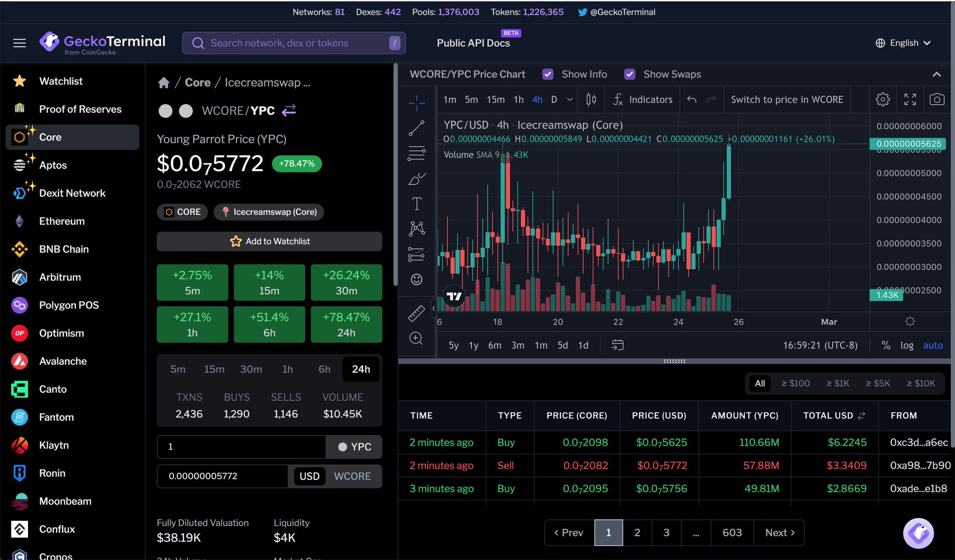Open the TradingView logo link

(454, 296)
